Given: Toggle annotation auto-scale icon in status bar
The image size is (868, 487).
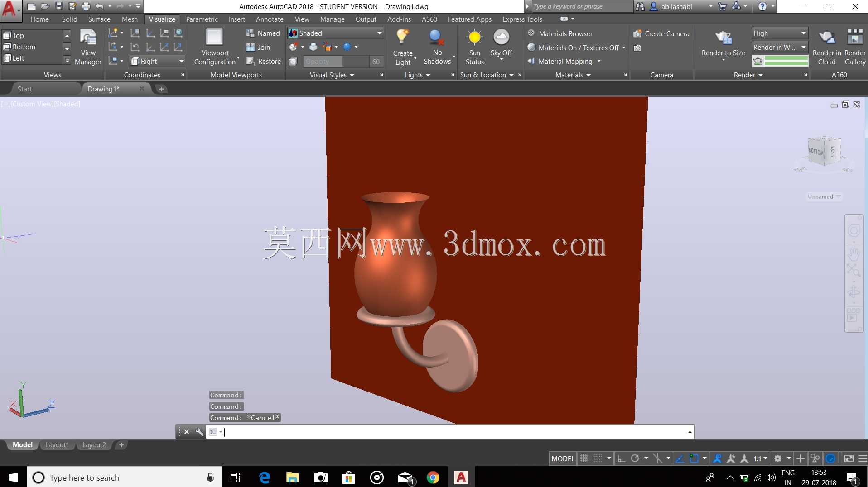Looking at the screenshot, I should [x=731, y=458].
